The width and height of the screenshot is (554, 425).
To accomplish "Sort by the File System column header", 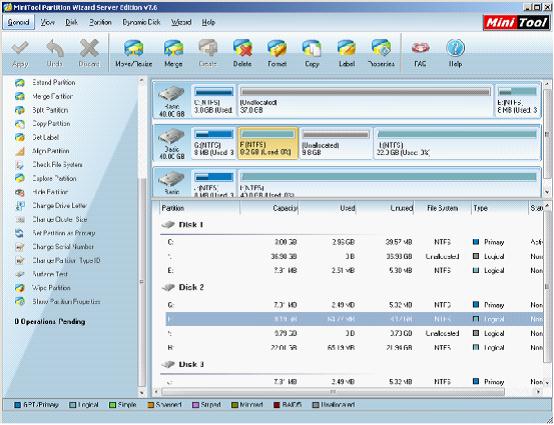I will point(443,208).
